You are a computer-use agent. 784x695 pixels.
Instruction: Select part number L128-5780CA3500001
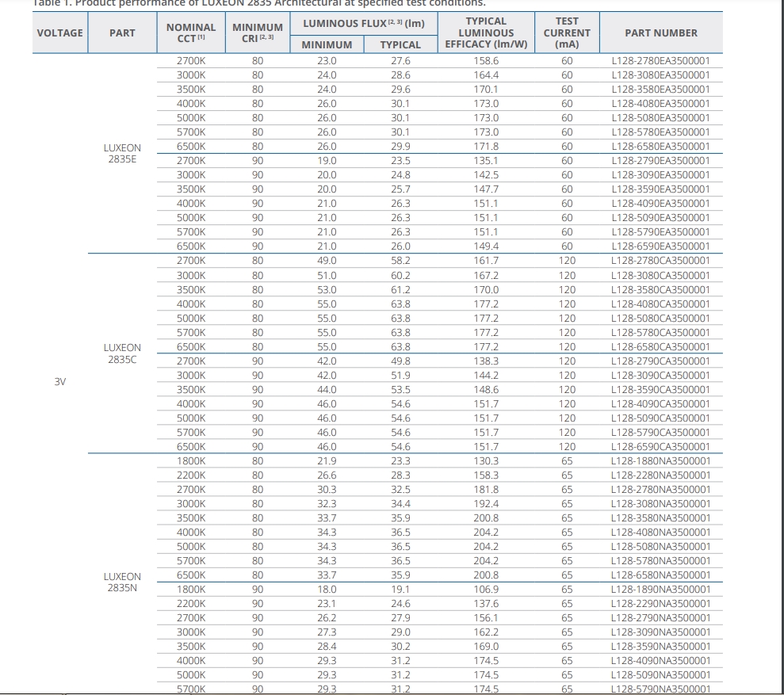tap(661, 333)
